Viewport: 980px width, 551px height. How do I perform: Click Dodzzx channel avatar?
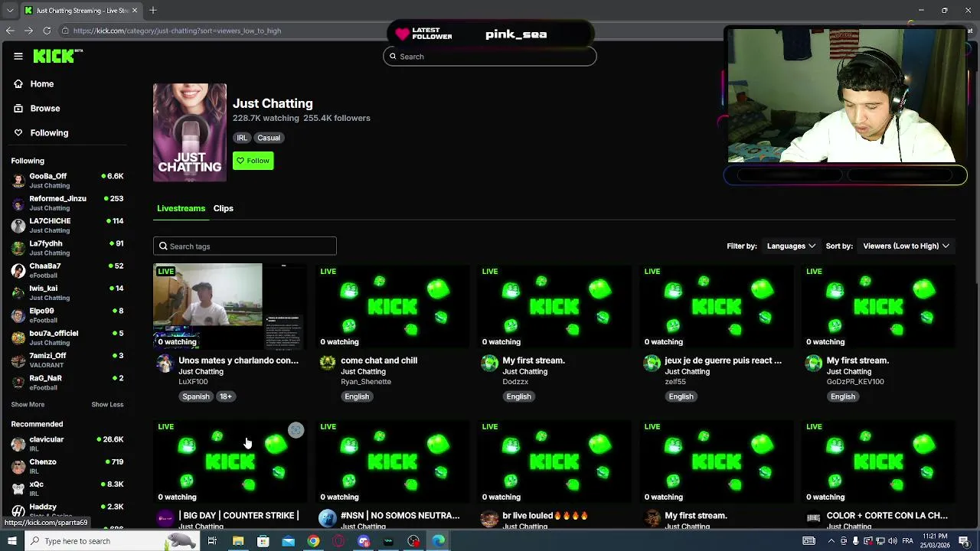click(490, 364)
